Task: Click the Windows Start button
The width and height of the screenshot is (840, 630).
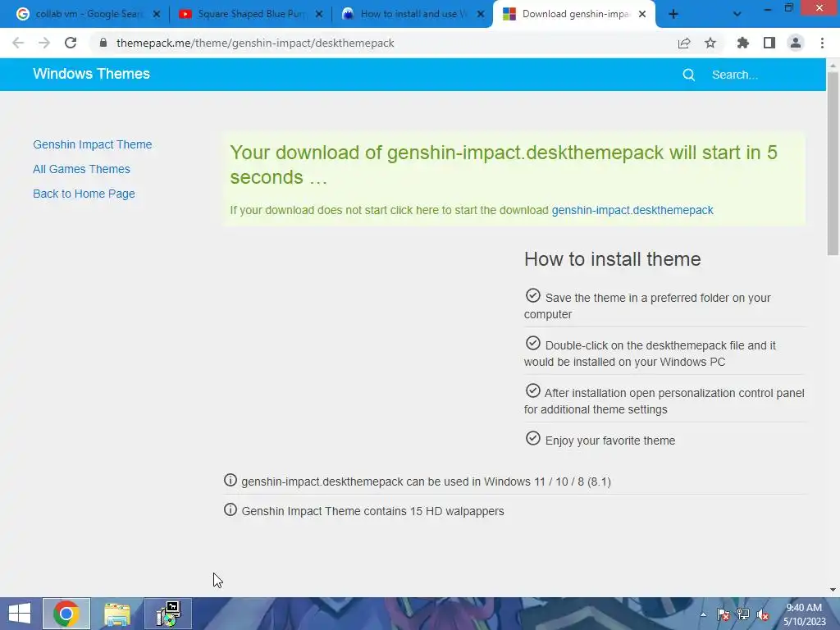Action: coord(20,614)
